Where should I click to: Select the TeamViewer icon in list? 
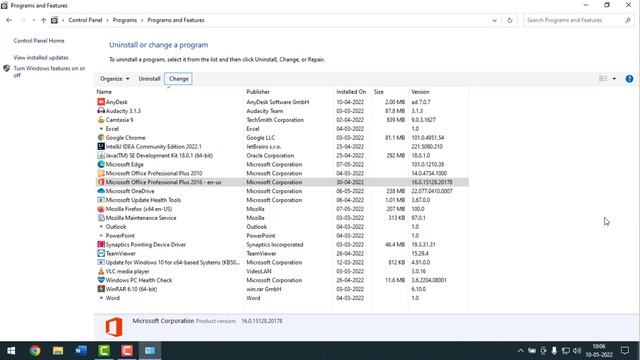click(x=101, y=253)
